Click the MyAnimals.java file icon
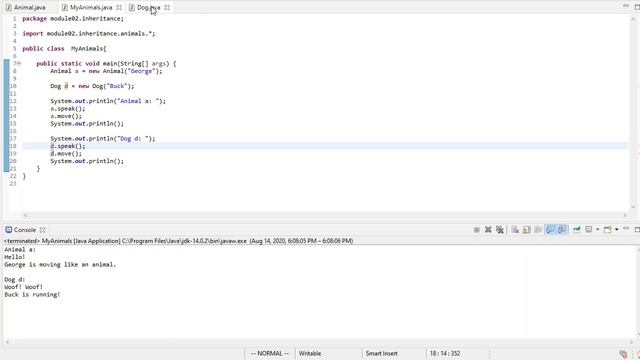Viewport: 640px width, 360px height. 64,7
